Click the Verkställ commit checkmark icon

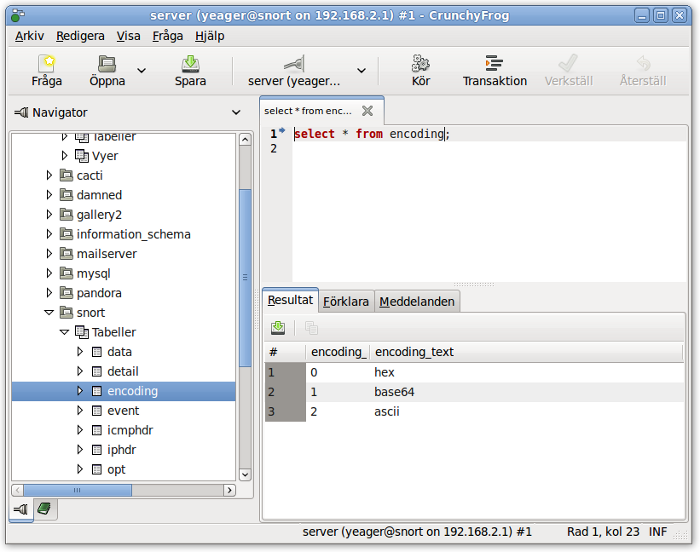point(568,63)
